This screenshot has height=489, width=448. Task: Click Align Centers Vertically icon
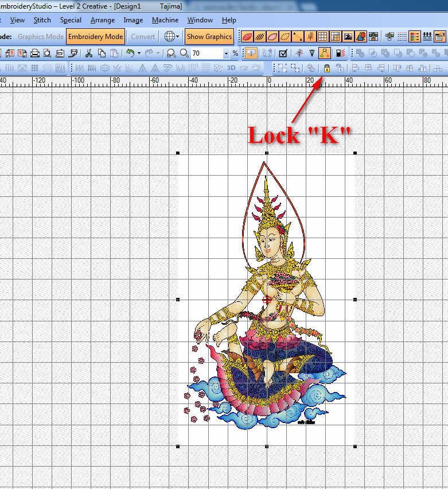[x=368, y=68]
